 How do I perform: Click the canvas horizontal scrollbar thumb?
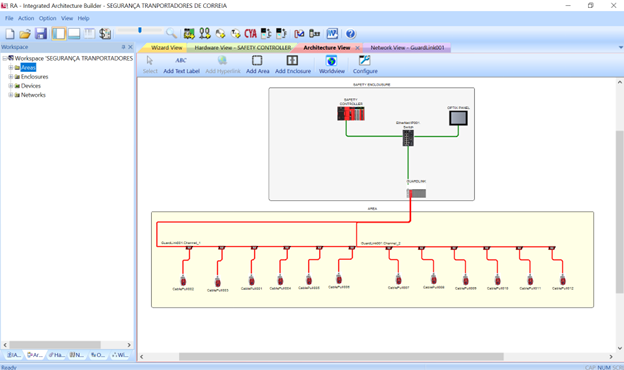[341, 356]
